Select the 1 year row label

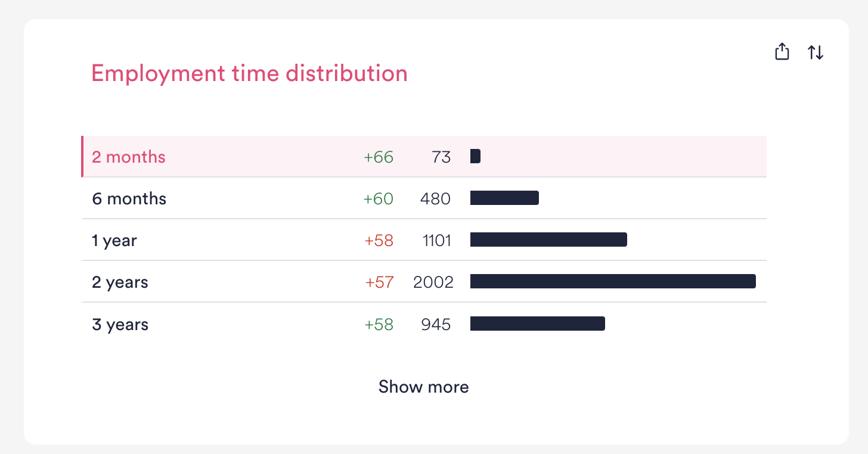tap(114, 241)
